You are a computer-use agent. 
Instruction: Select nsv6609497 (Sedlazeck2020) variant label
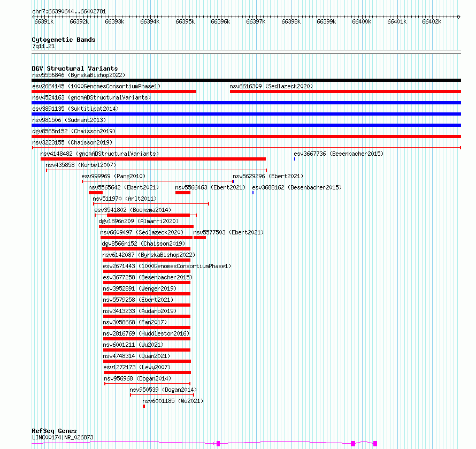(142, 232)
